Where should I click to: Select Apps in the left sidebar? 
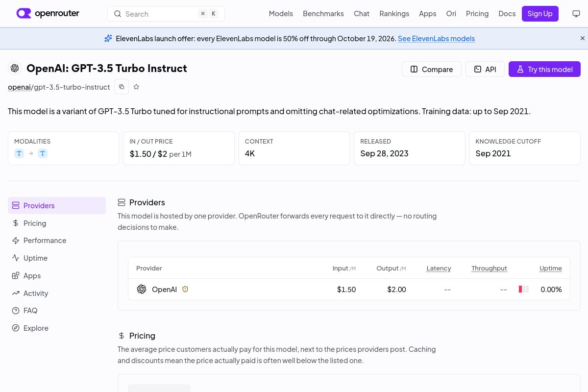coord(57,276)
